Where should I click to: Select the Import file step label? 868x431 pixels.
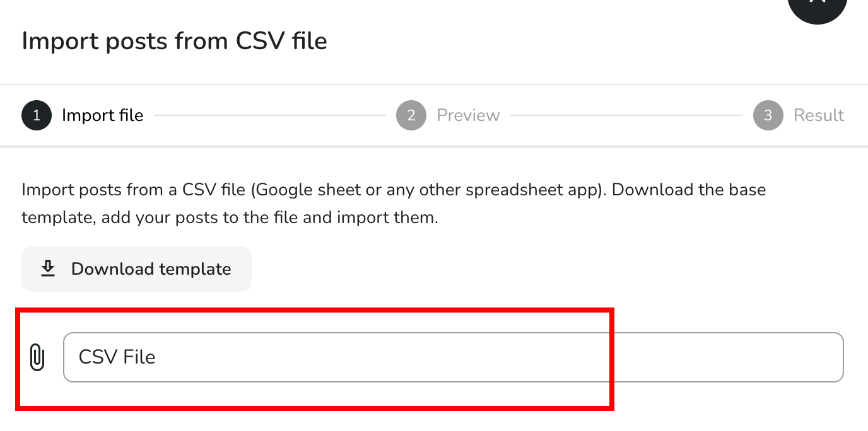(102, 115)
